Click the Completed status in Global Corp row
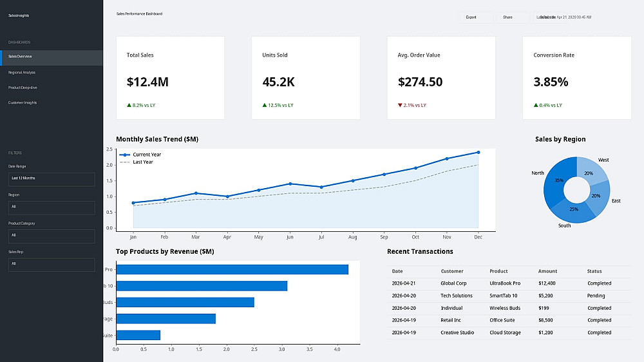The image size is (644, 362). point(599,283)
